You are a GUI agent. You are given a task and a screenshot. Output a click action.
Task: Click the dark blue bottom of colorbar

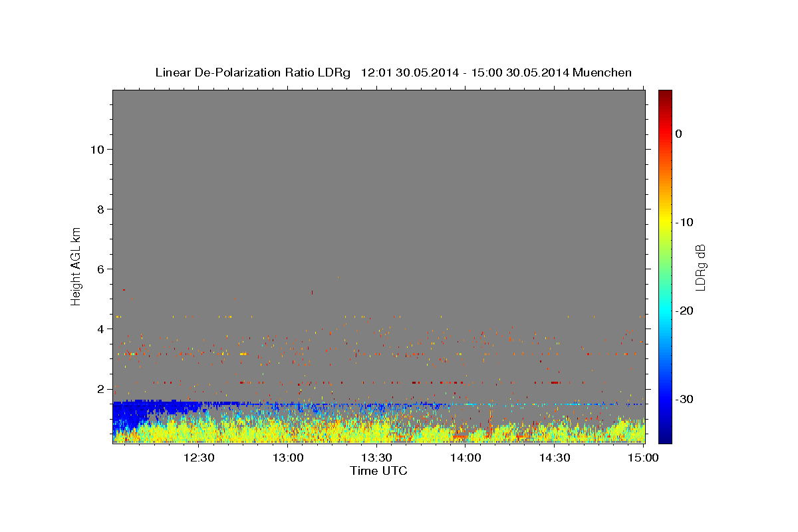click(x=665, y=438)
